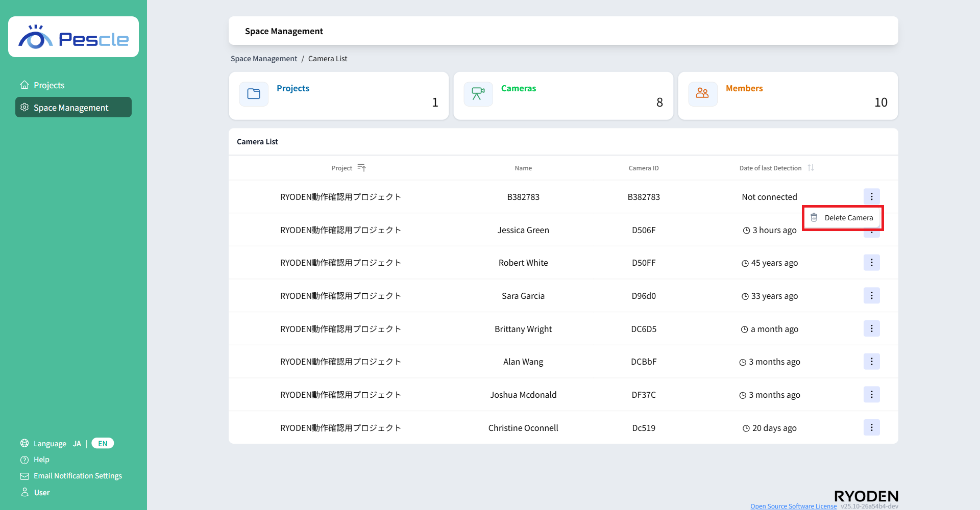Open options menu for Robert White camera
The image size is (980, 510).
[x=871, y=263]
